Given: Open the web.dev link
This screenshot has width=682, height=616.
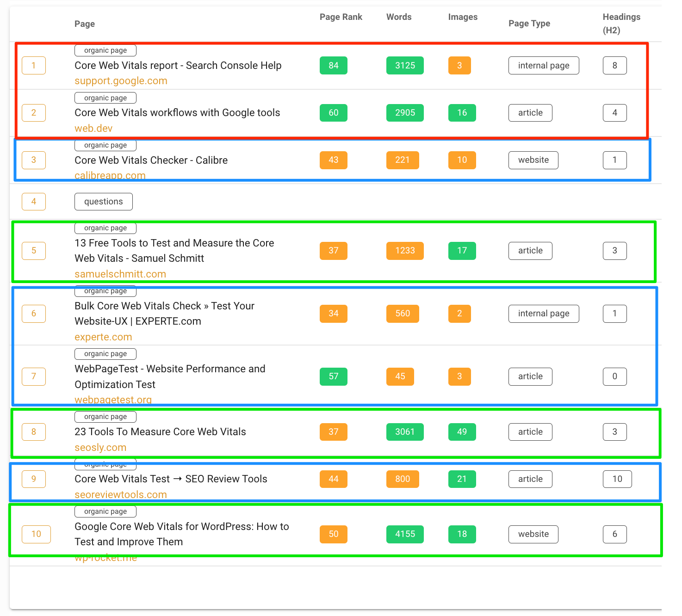Looking at the screenshot, I should [x=93, y=129].
